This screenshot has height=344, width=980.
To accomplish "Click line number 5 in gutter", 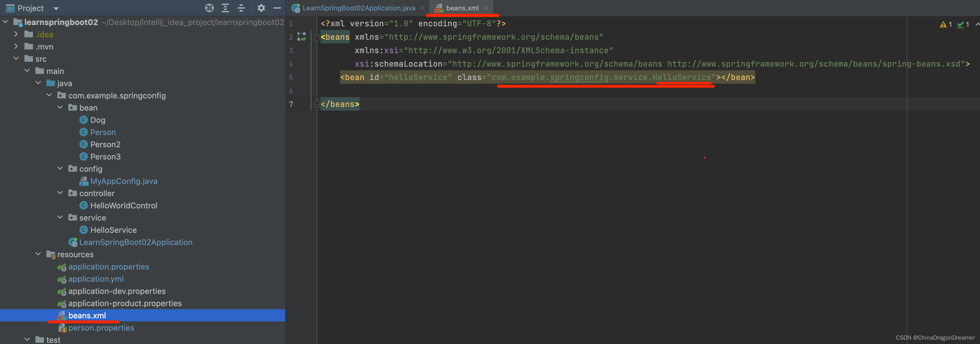I will point(291,77).
